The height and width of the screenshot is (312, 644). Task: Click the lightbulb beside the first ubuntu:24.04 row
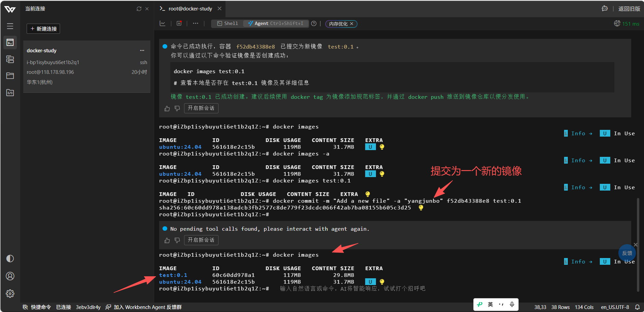382,147
